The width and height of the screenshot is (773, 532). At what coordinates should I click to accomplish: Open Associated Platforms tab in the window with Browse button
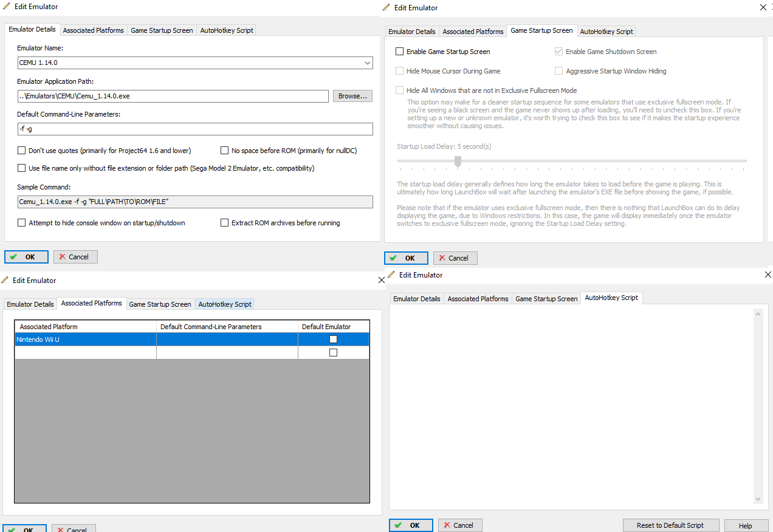coord(93,30)
